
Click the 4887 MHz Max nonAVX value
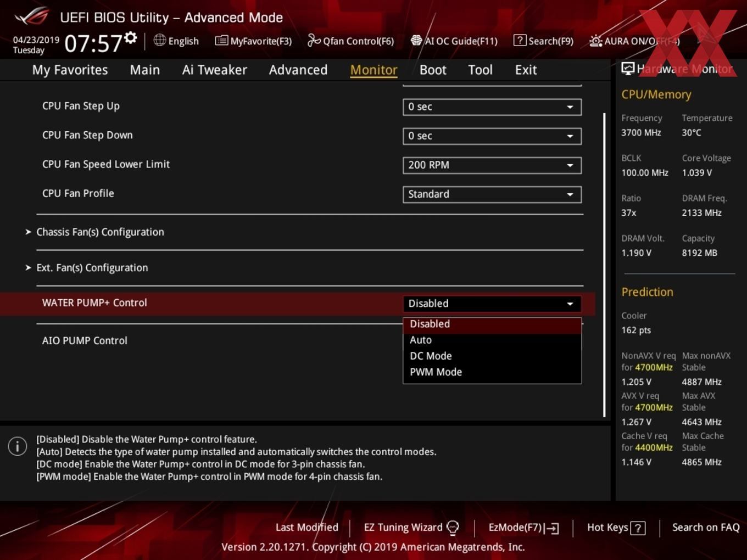pyautogui.click(x=701, y=382)
